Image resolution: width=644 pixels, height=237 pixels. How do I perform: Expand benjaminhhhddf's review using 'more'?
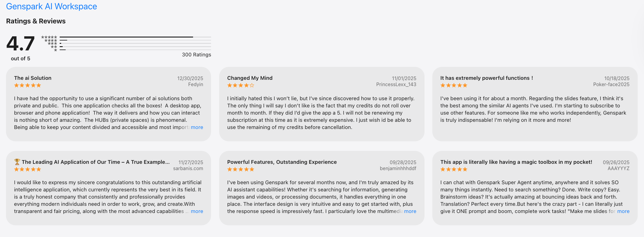410,211
